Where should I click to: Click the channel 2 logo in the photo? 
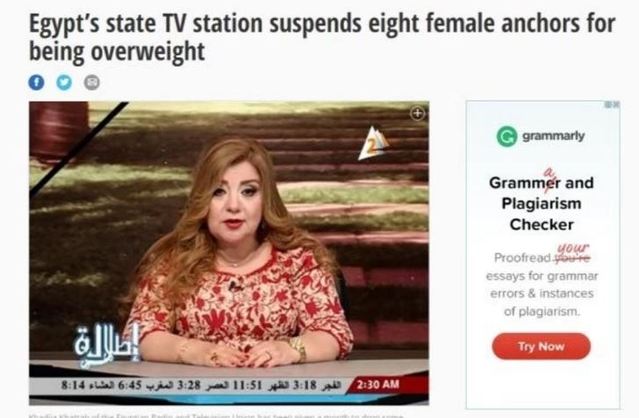(x=372, y=144)
